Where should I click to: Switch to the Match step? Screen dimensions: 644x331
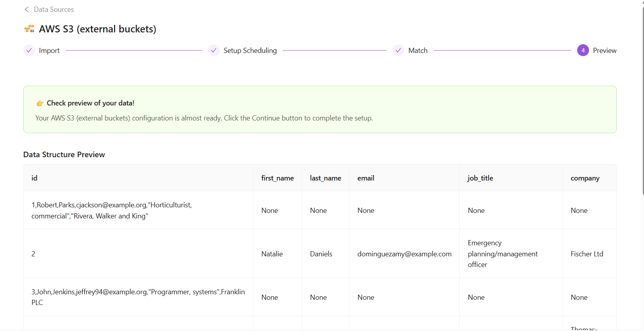tap(417, 51)
